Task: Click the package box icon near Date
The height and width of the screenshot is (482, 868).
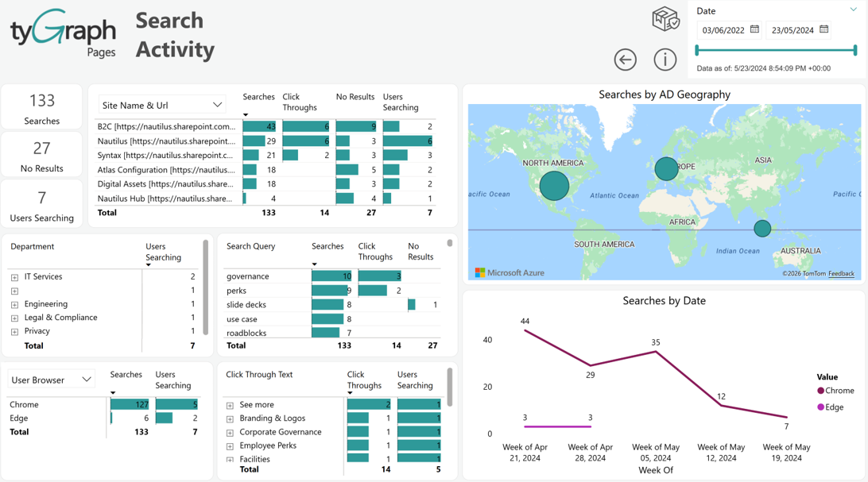Action: click(x=665, y=19)
